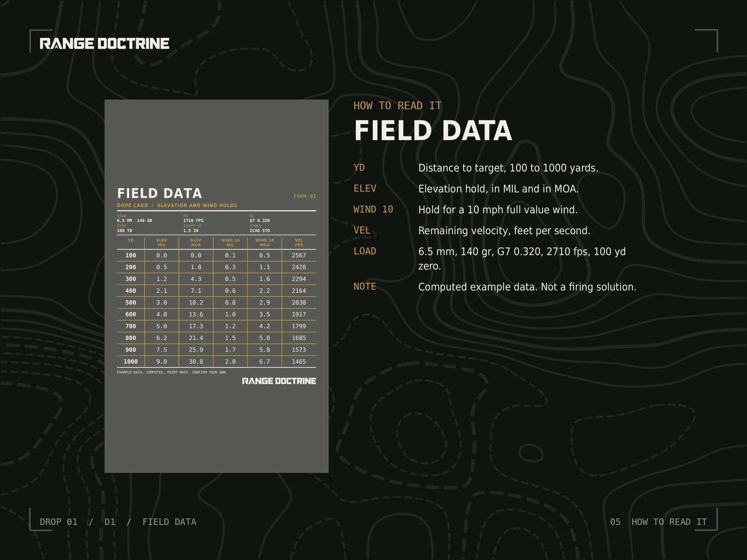Click the "WIND 10 MOA" column header
Viewport: 747px width, 560px height.
(x=265, y=243)
